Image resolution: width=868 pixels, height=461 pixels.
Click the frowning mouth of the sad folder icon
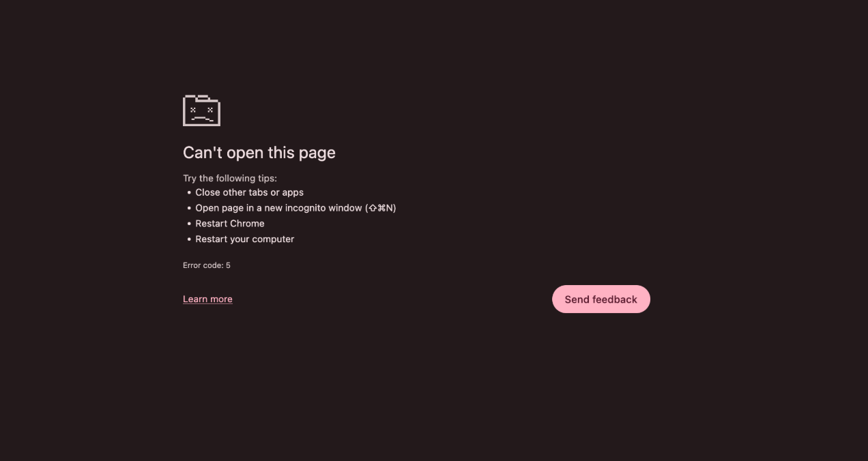point(202,119)
